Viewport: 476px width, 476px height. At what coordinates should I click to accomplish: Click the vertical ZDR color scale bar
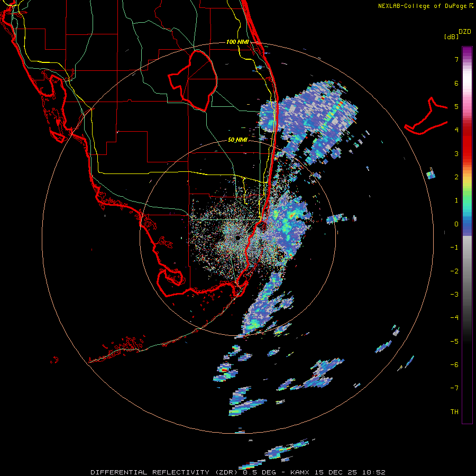point(467,235)
